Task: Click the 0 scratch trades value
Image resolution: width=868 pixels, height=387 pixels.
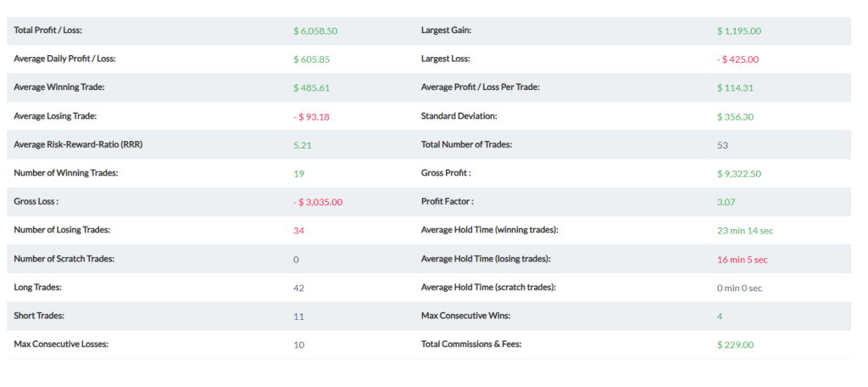Action: tap(296, 260)
